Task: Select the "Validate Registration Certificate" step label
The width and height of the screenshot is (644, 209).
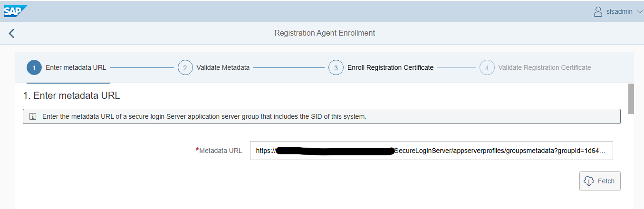Action: coord(544,67)
